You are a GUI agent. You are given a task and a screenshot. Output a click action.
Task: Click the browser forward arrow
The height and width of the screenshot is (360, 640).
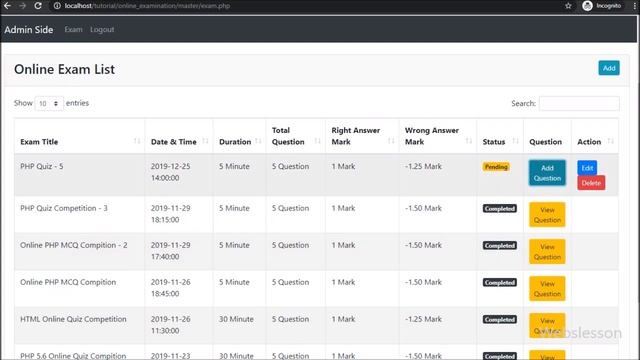click(22, 6)
